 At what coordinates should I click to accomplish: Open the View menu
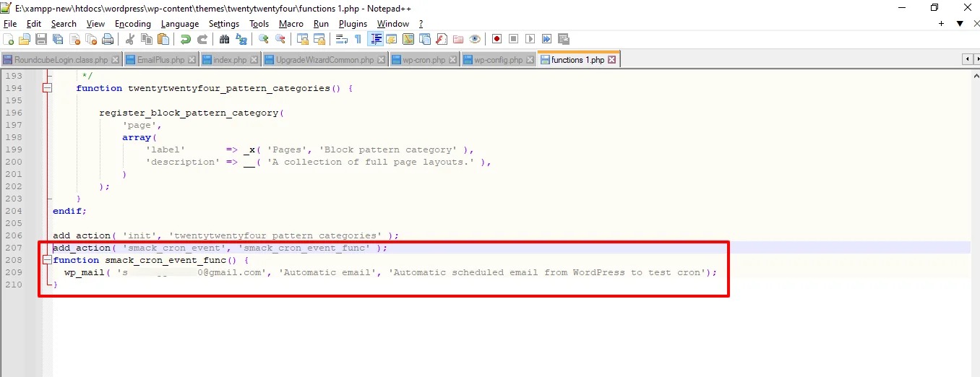coord(95,24)
